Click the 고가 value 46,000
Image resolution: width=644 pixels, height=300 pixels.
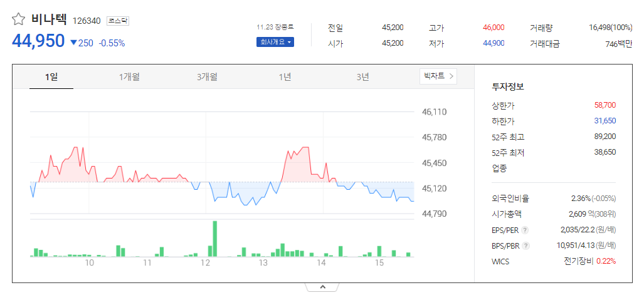(x=494, y=28)
